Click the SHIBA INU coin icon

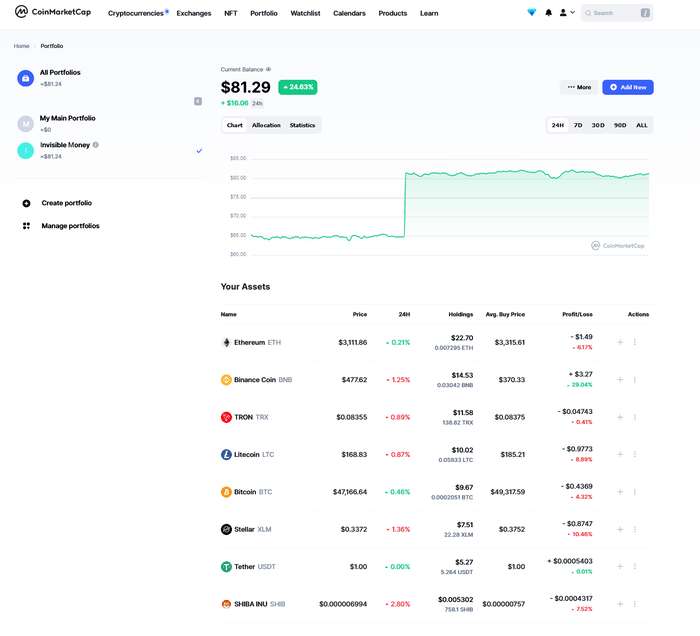click(x=226, y=604)
